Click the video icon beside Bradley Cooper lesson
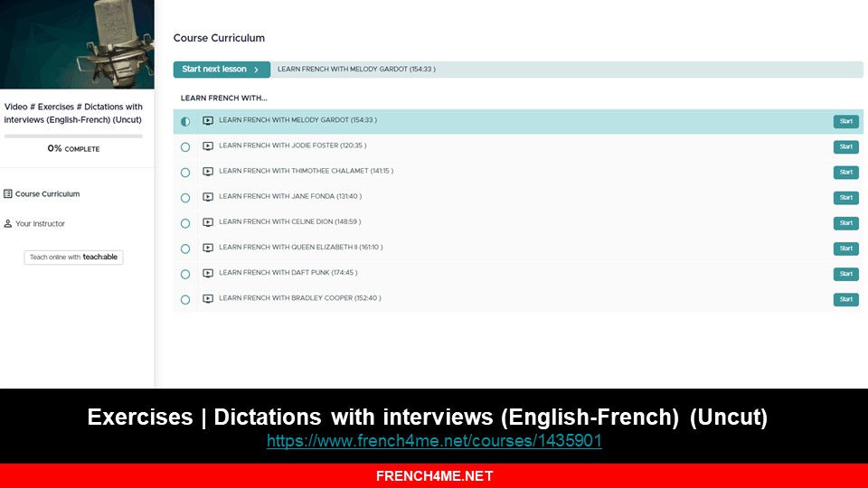The image size is (868, 488). [x=208, y=298]
